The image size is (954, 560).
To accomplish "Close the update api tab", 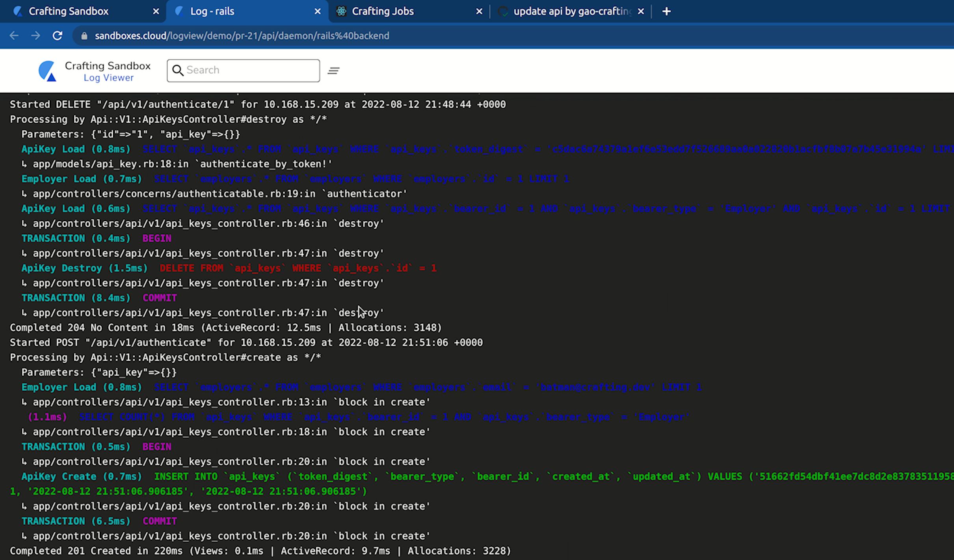I will (x=641, y=11).
